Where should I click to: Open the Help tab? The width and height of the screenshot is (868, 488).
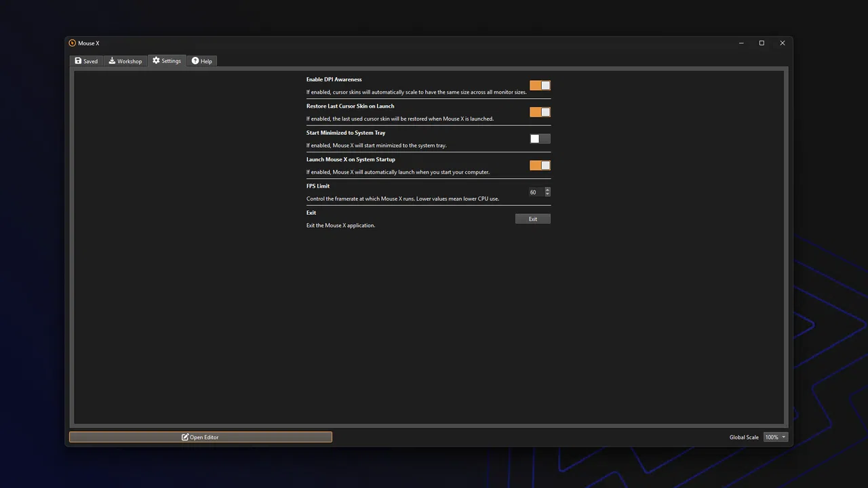click(202, 61)
